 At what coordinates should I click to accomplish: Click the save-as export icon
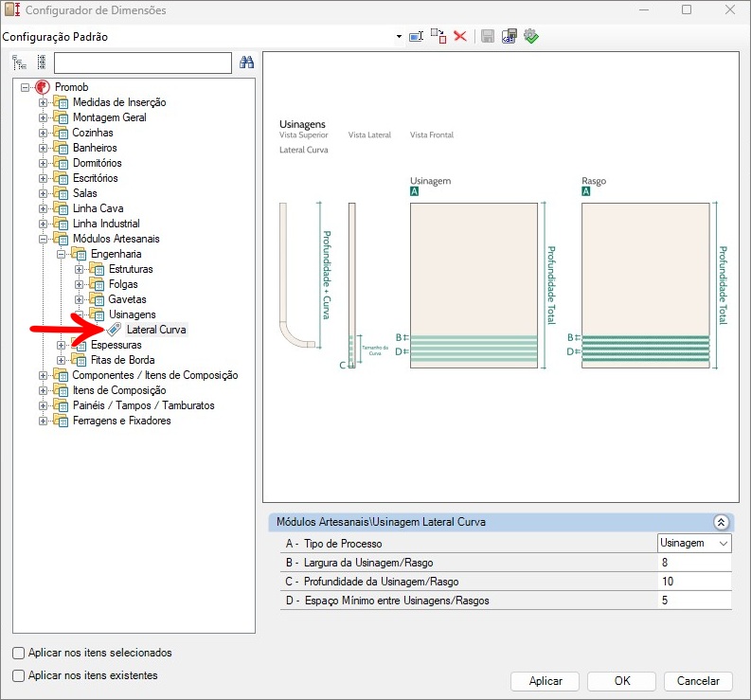[510, 36]
